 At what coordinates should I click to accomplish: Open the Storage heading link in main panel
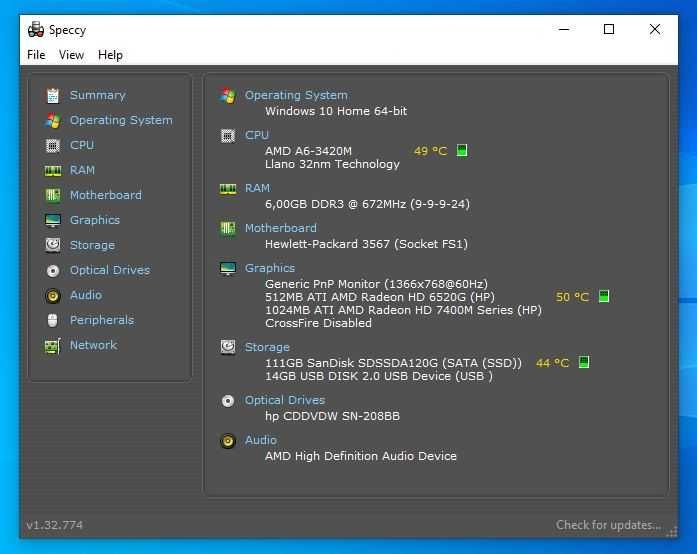(x=267, y=347)
